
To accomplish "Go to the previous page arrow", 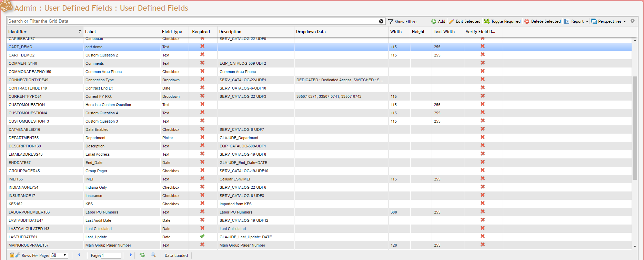I will tap(80, 255).
